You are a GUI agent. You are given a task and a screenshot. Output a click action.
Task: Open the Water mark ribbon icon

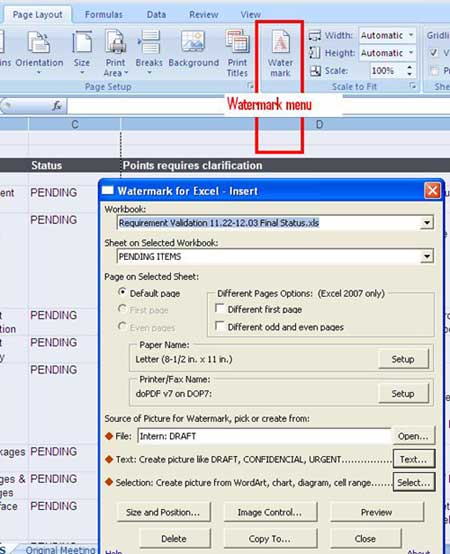pos(280,42)
